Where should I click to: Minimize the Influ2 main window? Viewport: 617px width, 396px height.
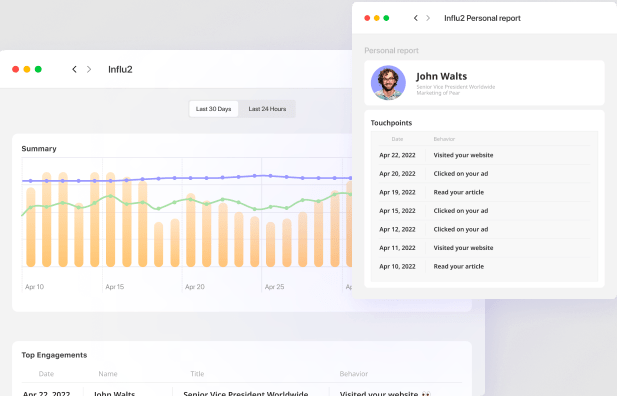(27, 69)
